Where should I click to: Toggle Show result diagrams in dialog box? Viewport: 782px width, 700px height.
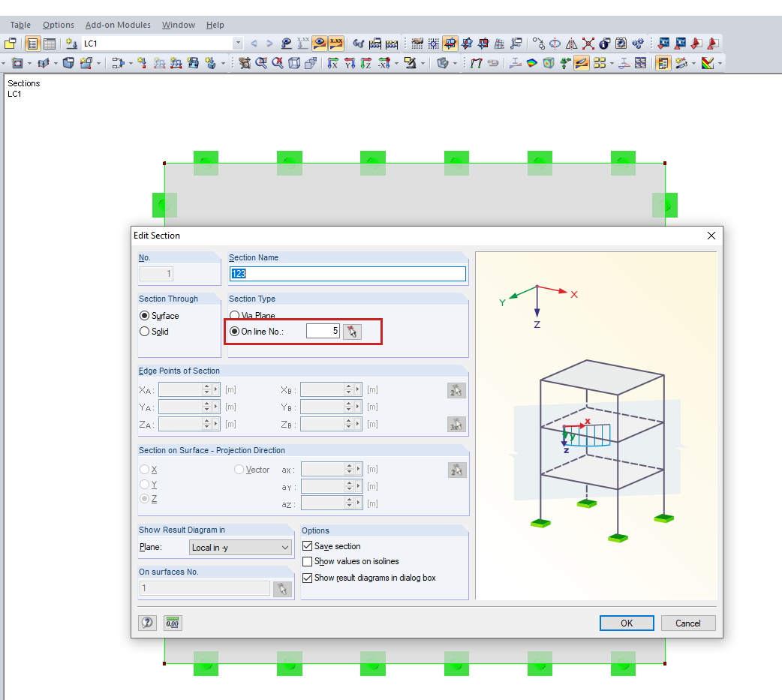pyautogui.click(x=307, y=578)
